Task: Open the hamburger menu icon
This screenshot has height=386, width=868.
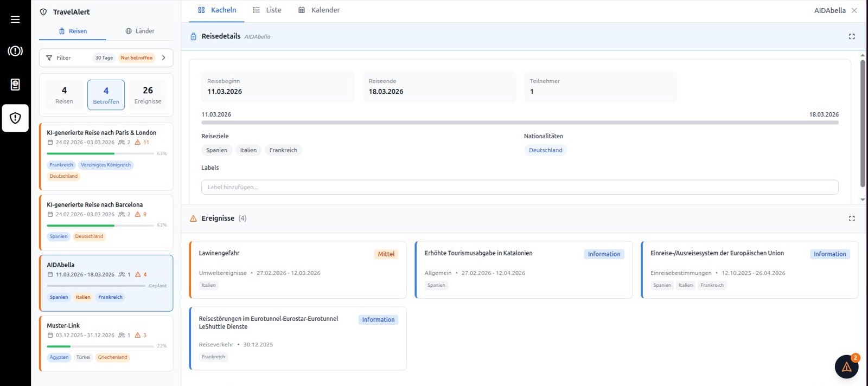Action: [x=15, y=20]
